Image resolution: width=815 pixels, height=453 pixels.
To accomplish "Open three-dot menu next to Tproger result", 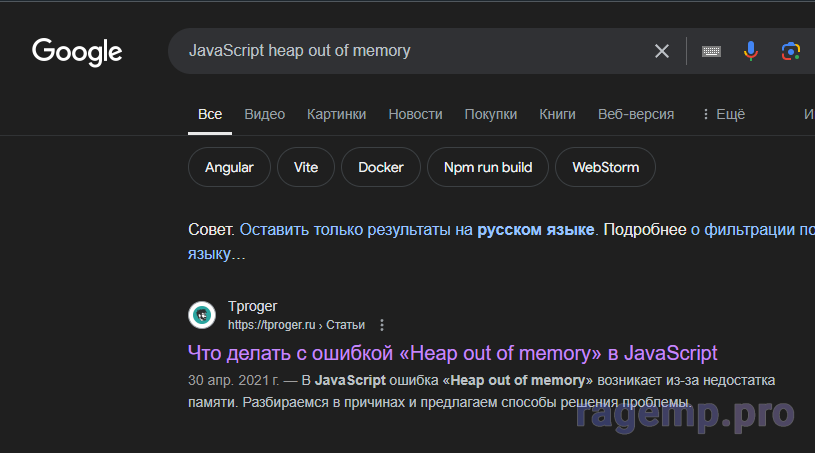I will (x=382, y=325).
